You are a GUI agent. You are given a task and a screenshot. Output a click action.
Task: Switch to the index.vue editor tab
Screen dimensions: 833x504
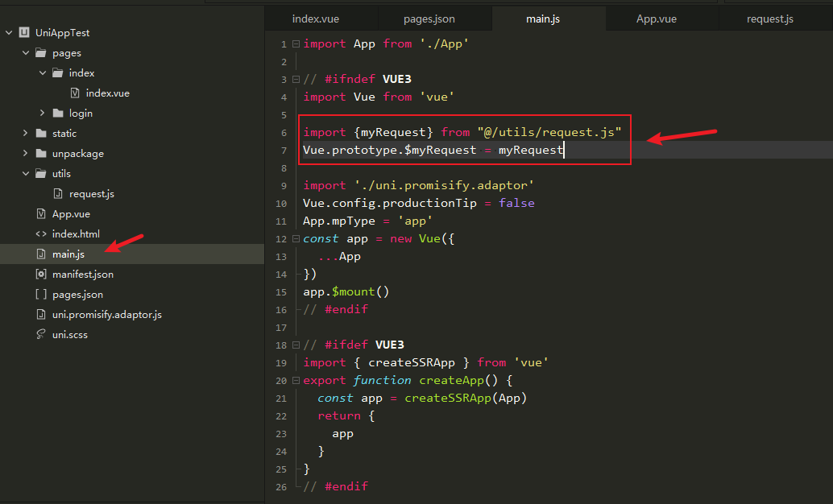(x=316, y=19)
